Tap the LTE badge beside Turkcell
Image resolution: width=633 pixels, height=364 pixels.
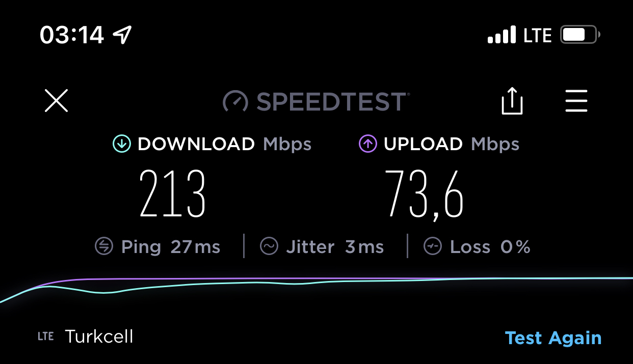pos(45,337)
